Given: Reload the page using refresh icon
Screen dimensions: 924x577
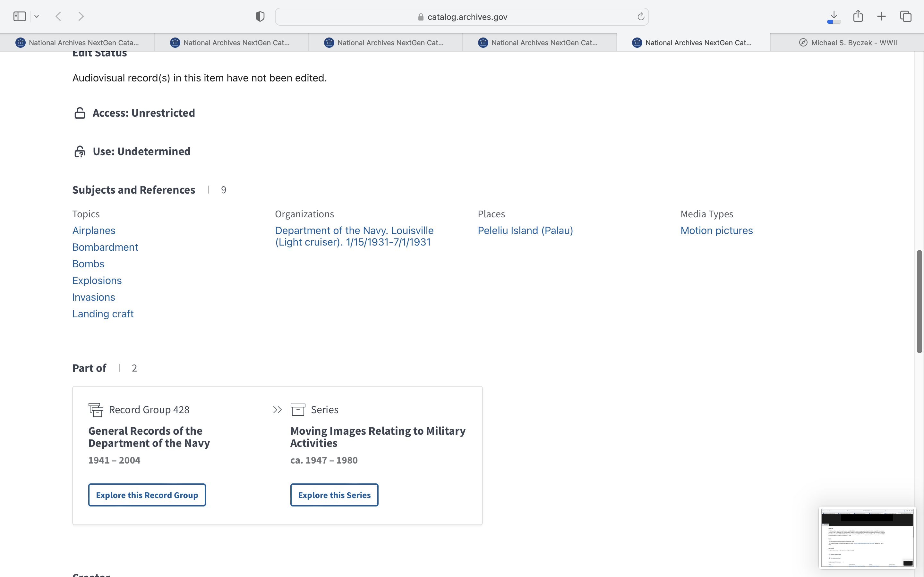Looking at the screenshot, I should pyautogui.click(x=641, y=16).
